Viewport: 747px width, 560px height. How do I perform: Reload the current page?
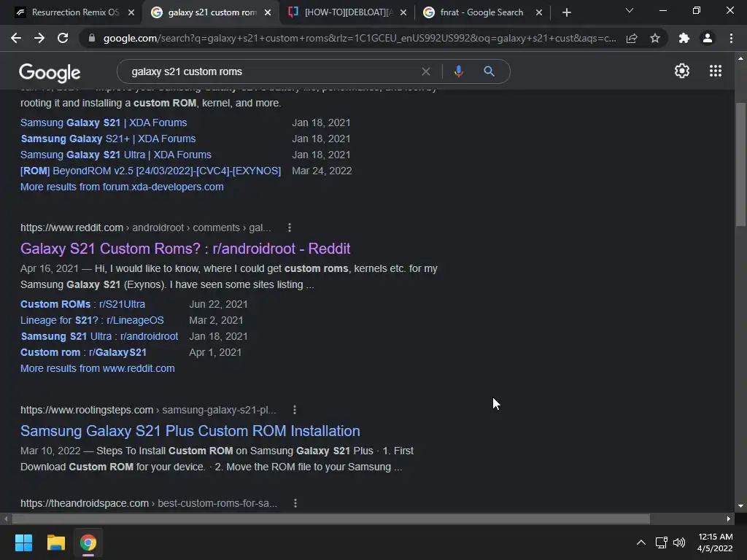pos(63,38)
